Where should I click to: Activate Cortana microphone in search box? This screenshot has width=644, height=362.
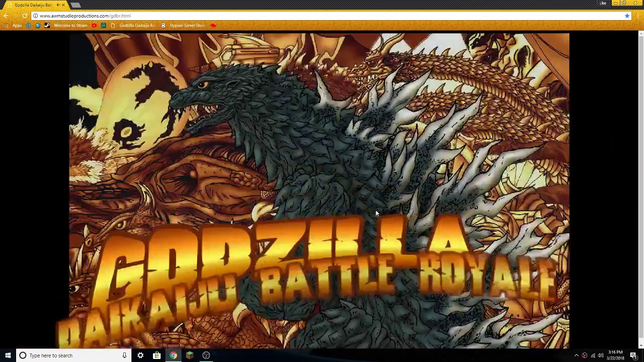click(124, 355)
